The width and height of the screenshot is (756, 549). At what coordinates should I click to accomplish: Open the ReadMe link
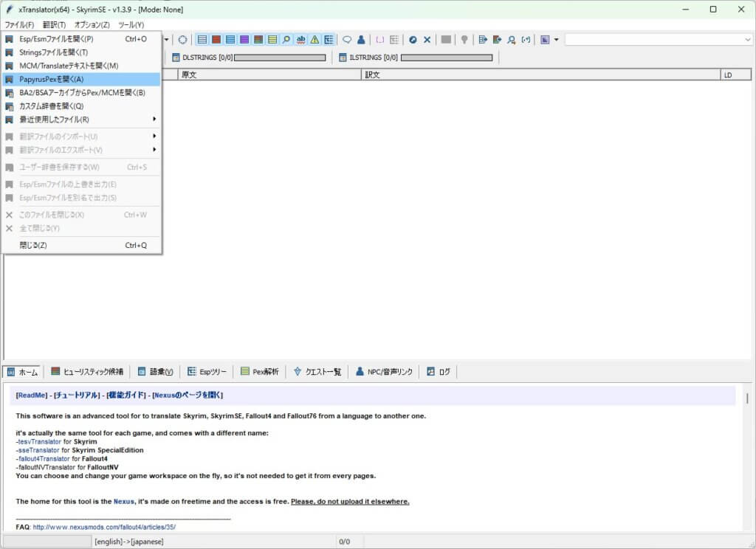(32, 396)
